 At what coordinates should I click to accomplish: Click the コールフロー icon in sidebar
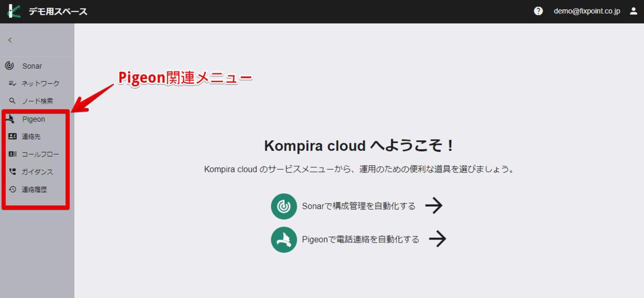point(12,154)
